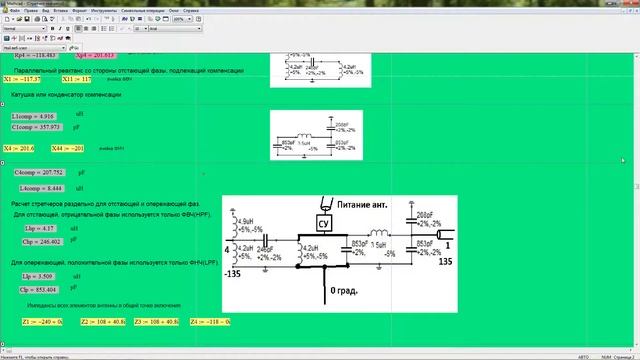Click the New worksheet icon
Image resolution: width=640 pixels, height=360 pixels.
point(7,19)
